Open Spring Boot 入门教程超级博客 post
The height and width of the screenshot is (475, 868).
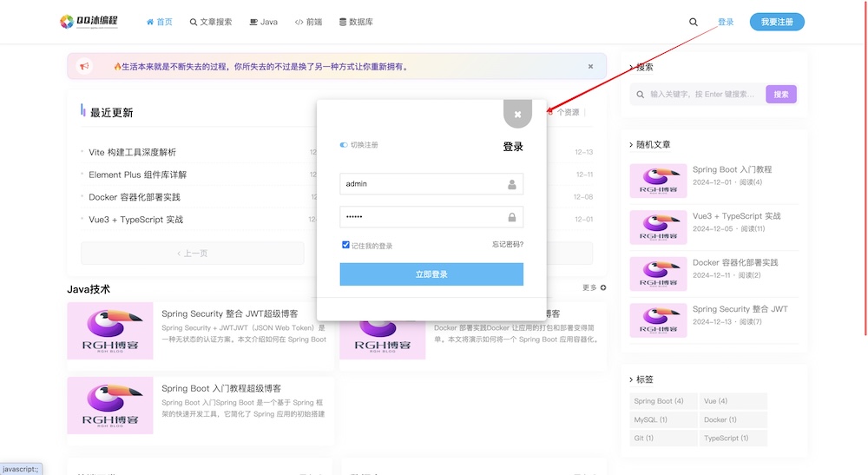[221, 389]
